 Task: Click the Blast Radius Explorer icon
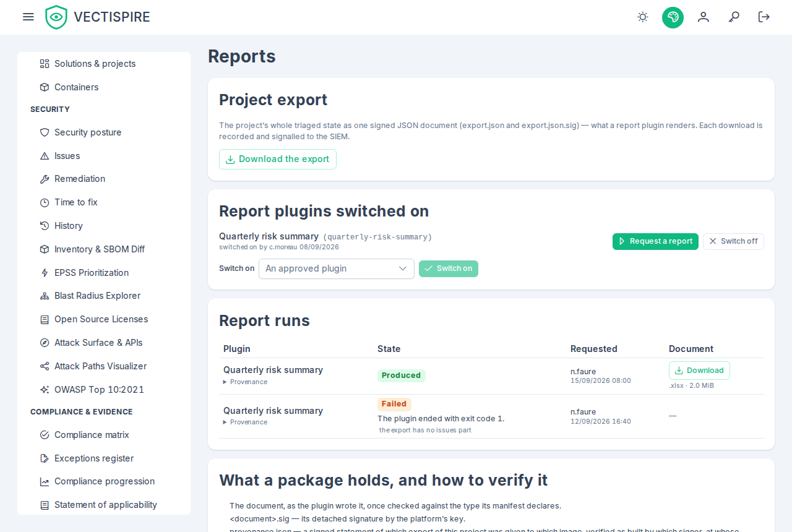point(45,296)
